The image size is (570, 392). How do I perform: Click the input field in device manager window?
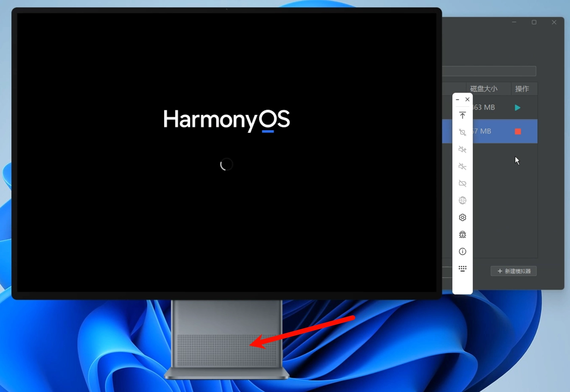tap(489, 71)
